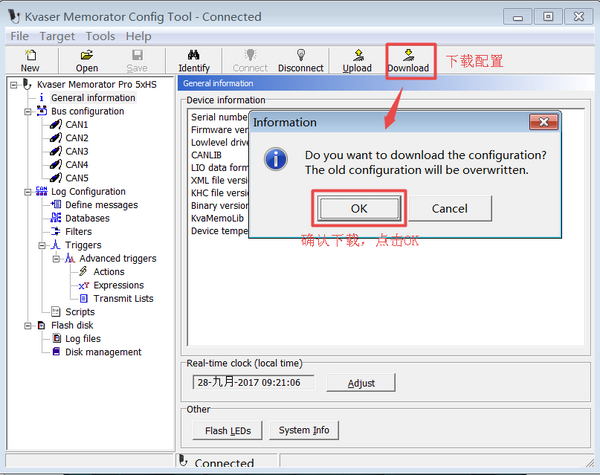The height and width of the screenshot is (475, 600).
Task: Click the Log files icon
Action: point(57,338)
